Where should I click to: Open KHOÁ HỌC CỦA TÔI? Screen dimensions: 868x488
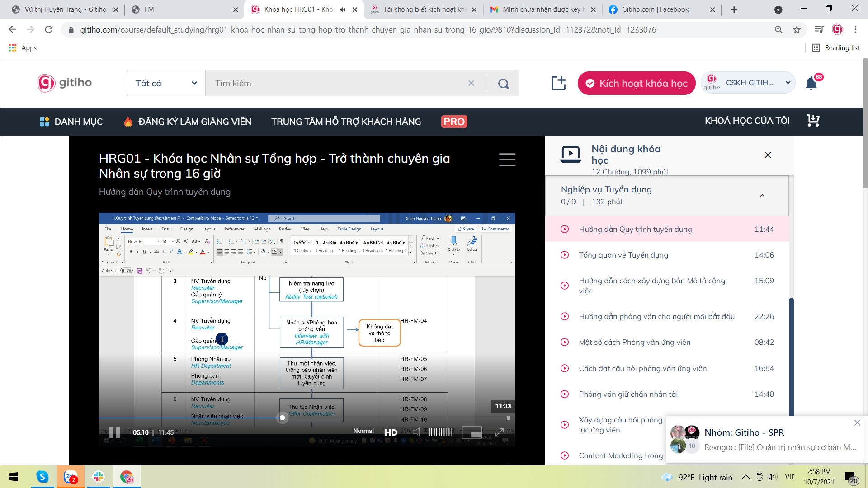click(747, 121)
